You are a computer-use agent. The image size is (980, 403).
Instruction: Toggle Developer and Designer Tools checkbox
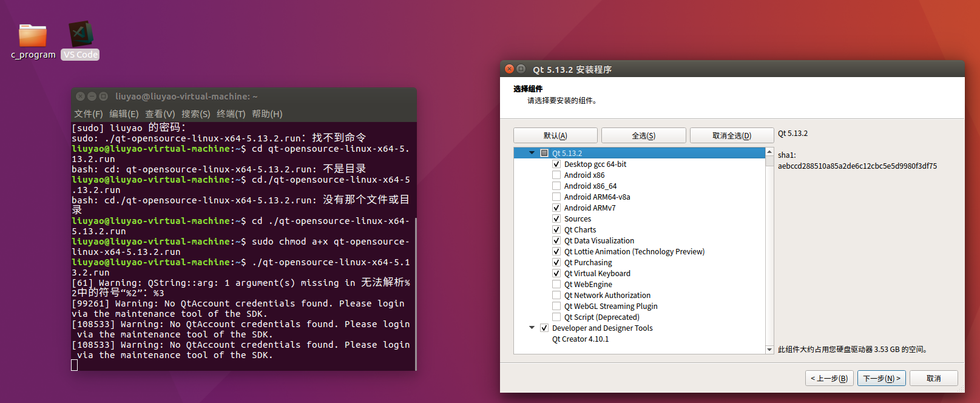(544, 328)
